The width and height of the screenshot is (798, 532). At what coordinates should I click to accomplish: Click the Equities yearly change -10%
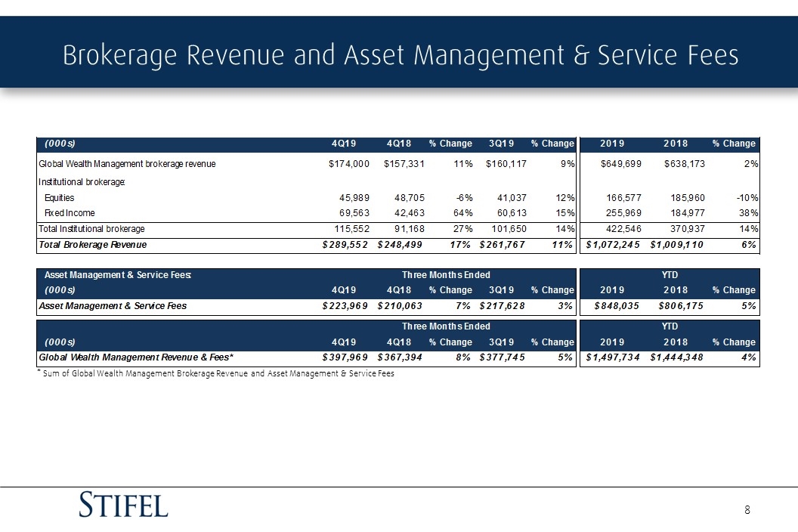(x=747, y=197)
